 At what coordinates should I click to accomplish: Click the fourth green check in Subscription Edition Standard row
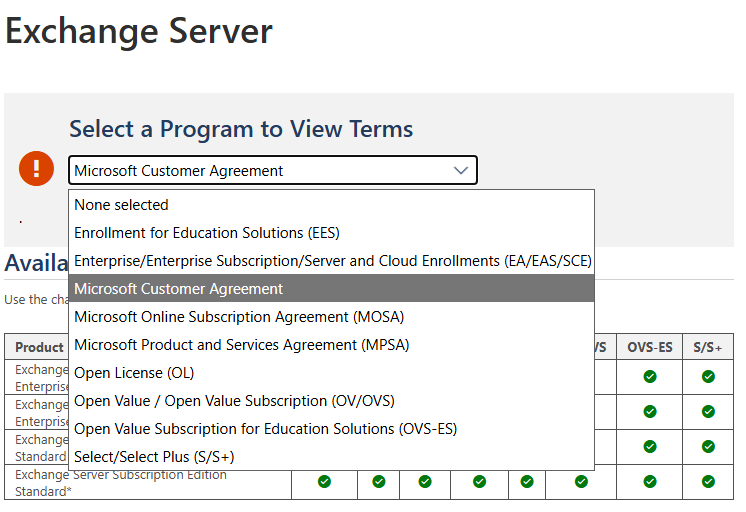479,482
